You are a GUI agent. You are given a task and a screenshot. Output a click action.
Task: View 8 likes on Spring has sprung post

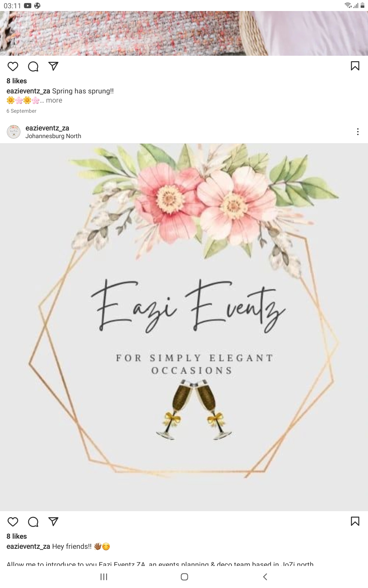17,81
